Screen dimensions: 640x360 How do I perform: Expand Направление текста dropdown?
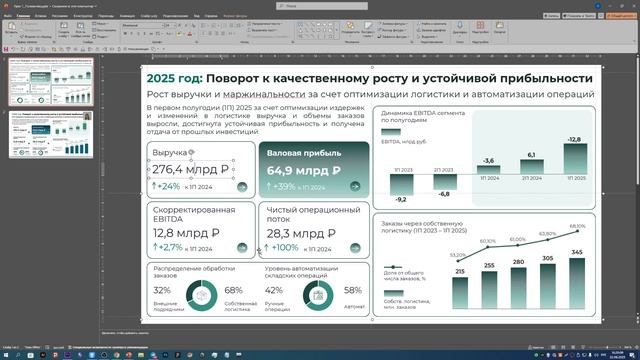pyautogui.click(x=264, y=24)
